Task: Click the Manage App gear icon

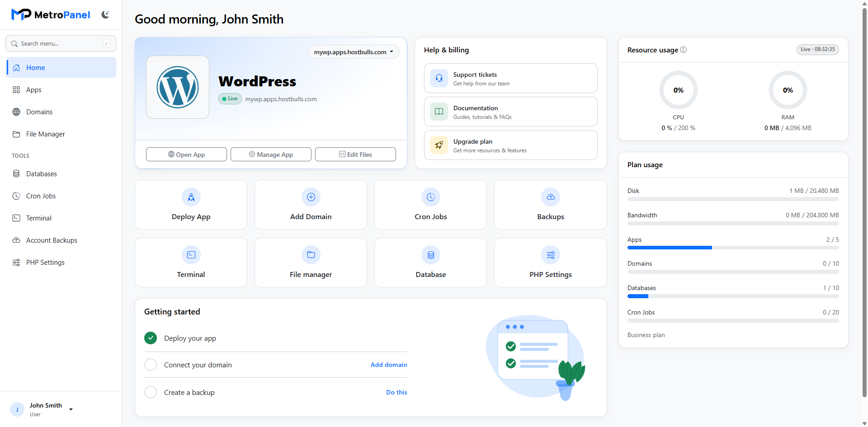Action: pos(252,154)
